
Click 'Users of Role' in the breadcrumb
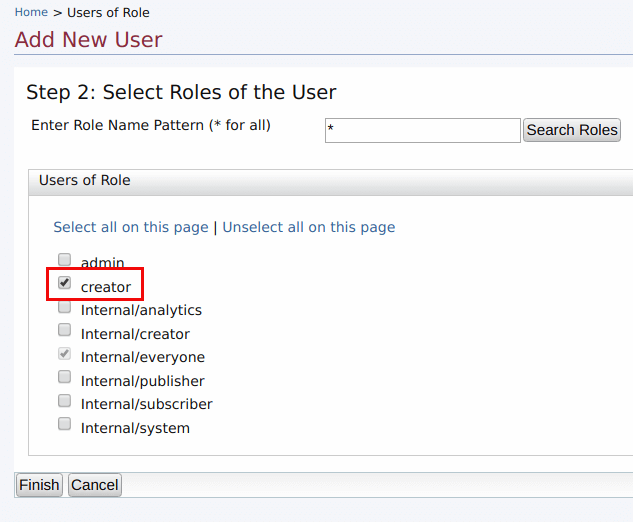[108, 13]
